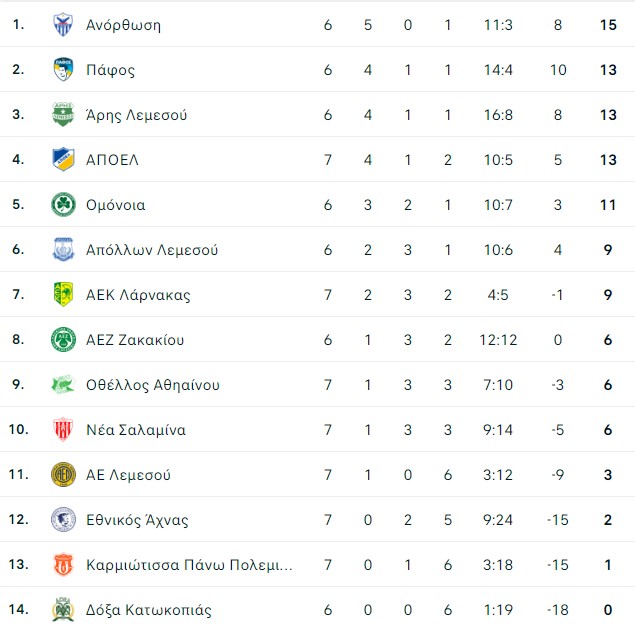Click the 15 points value for Ανόρθωση
The height and width of the screenshot is (628, 635).
coord(607,25)
